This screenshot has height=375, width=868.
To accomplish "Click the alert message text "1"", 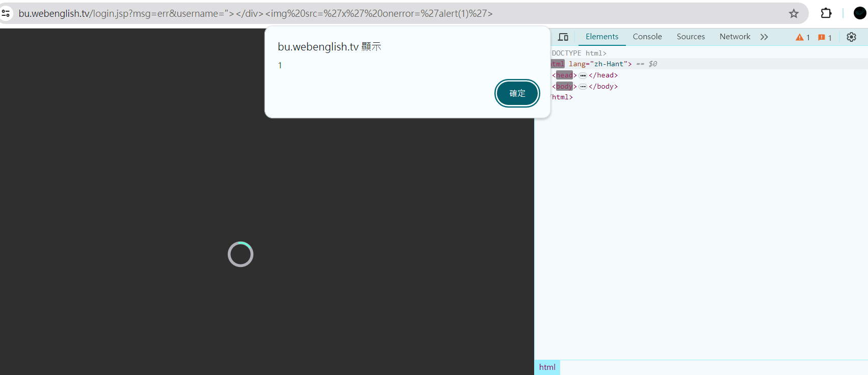I will (280, 65).
